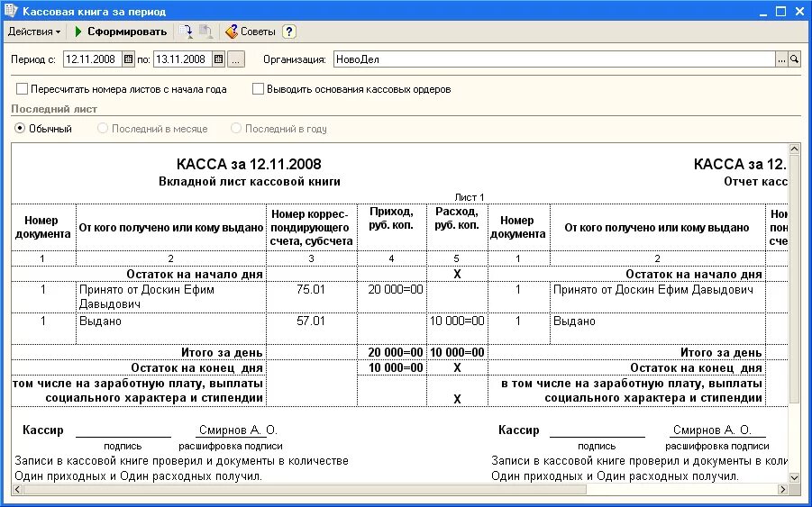Click vertical scrollbar up arrow of report
Viewport: 812px width, 507px height.
tap(794, 149)
